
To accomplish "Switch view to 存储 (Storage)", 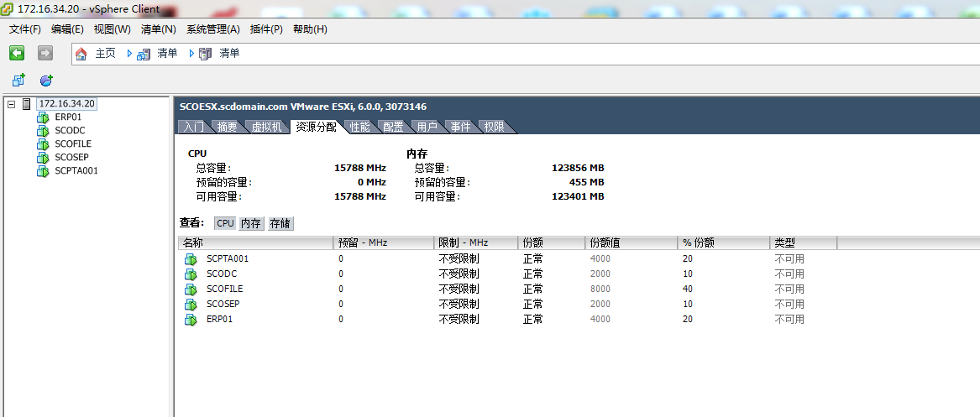I will point(280,223).
